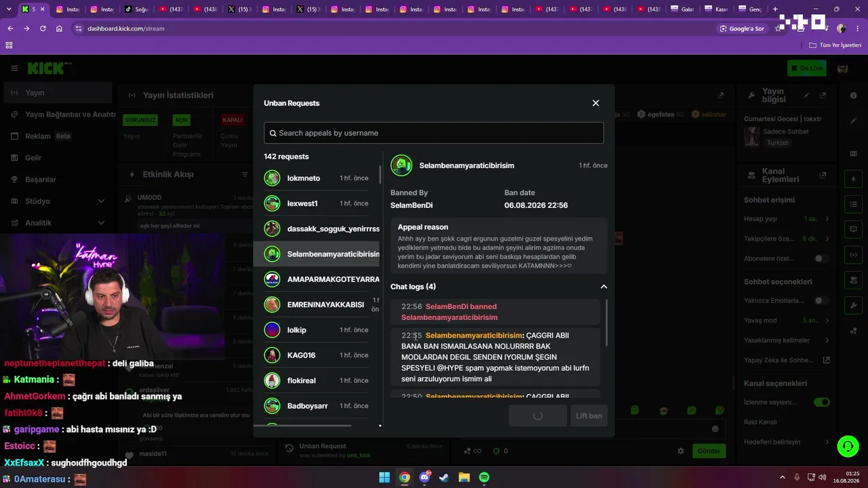
Task: Focus the Search appeals by username field
Action: pyautogui.click(x=434, y=133)
